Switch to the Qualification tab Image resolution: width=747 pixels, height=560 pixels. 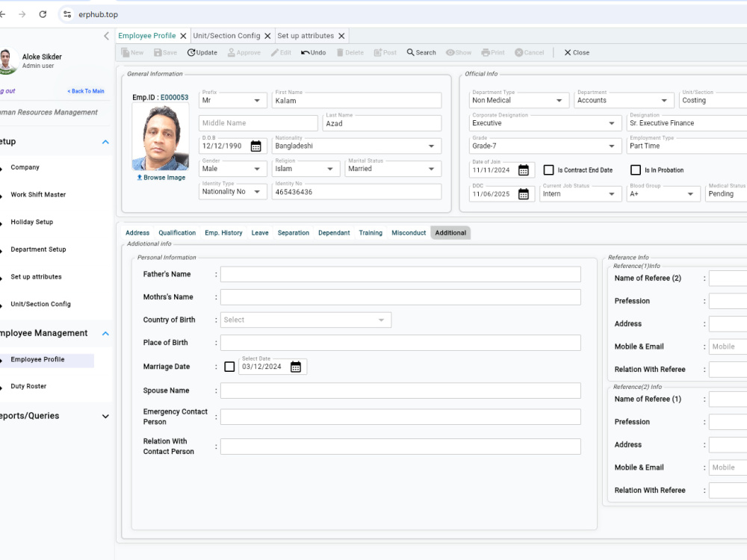[177, 233]
